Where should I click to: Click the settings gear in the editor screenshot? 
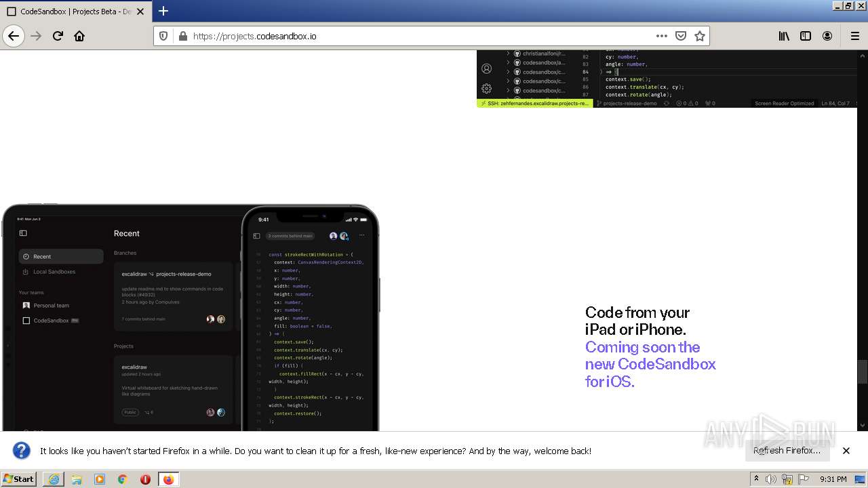pyautogui.click(x=486, y=88)
